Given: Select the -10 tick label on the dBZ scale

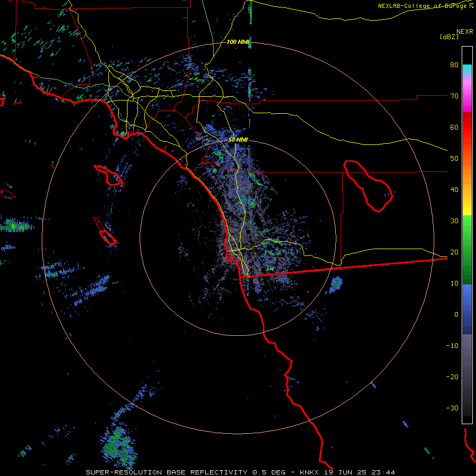Looking at the screenshot, I should point(452,346).
